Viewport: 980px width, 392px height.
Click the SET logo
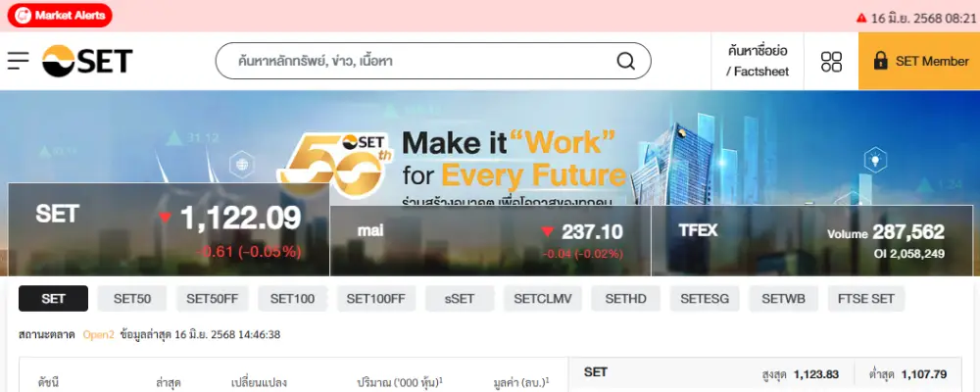(x=87, y=62)
